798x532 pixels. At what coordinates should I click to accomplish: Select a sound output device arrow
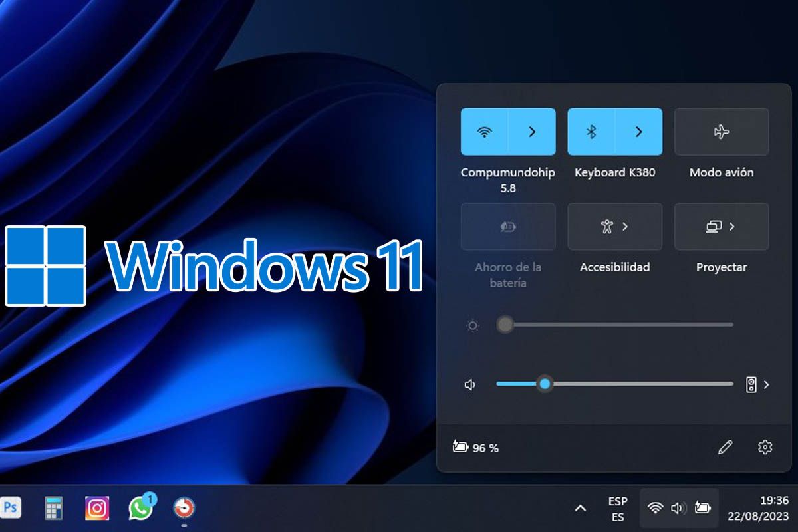[766, 384]
